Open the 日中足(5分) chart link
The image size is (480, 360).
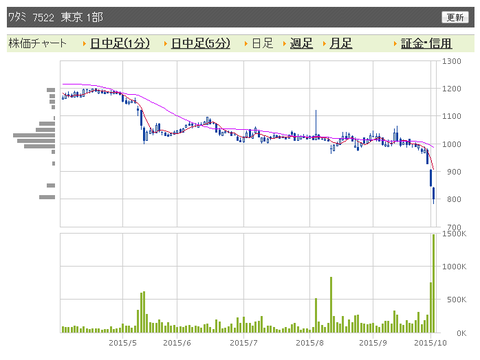(x=201, y=43)
